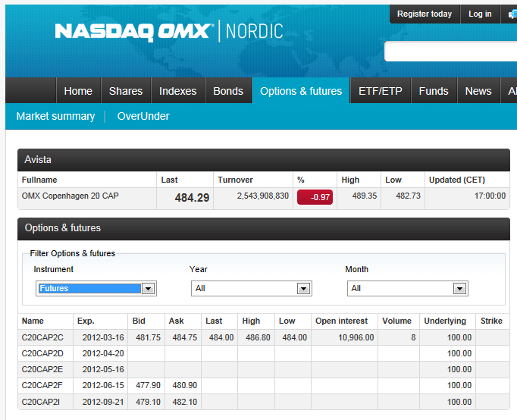Open the Shares tab
The image size is (517, 420).
(126, 91)
